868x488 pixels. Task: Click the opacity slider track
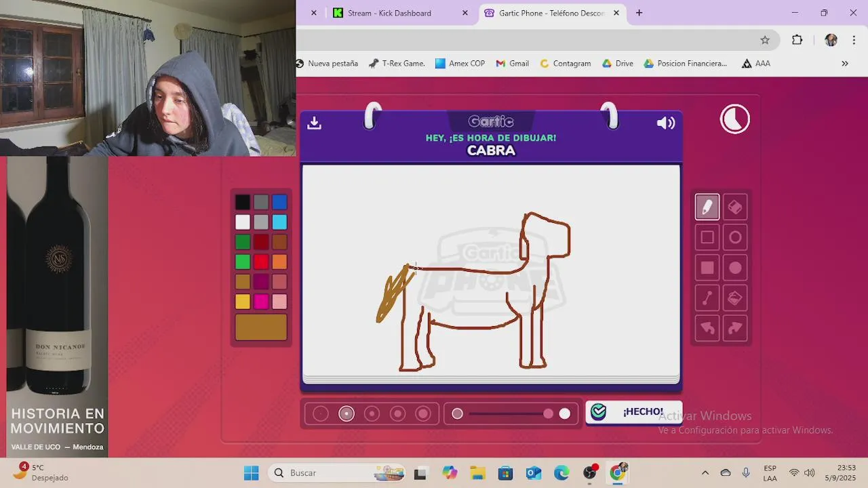tap(511, 413)
